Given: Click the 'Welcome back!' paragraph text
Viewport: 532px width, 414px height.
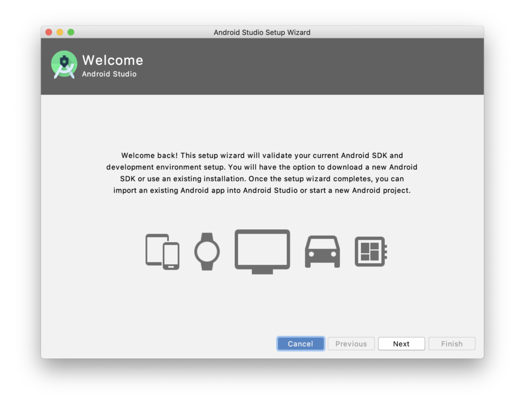Looking at the screenshot, I should coord(262,173).
